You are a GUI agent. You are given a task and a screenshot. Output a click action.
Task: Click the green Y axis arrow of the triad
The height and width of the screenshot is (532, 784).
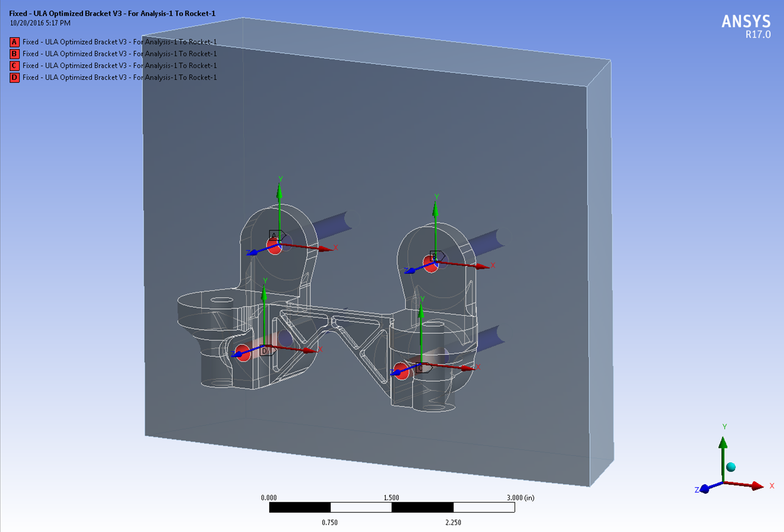(723, 458)
